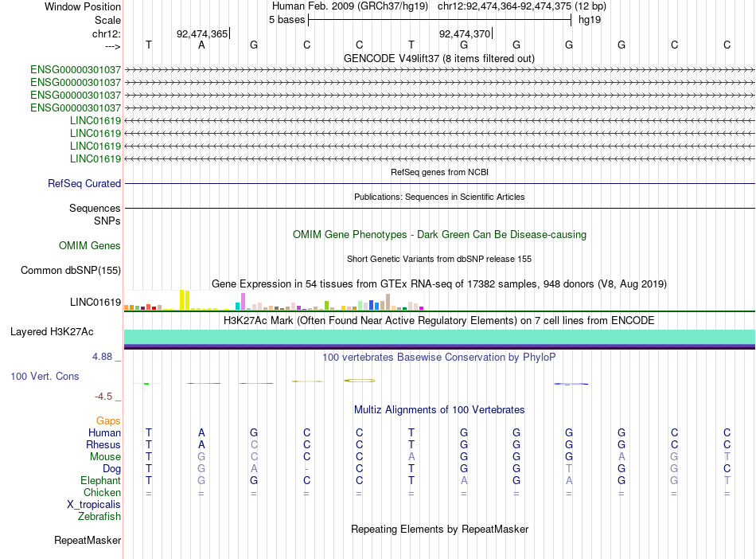Viewport: 756px width, 559px height.
Task: Click the ---> sequence direction label
Action: (x=112, y=46)
